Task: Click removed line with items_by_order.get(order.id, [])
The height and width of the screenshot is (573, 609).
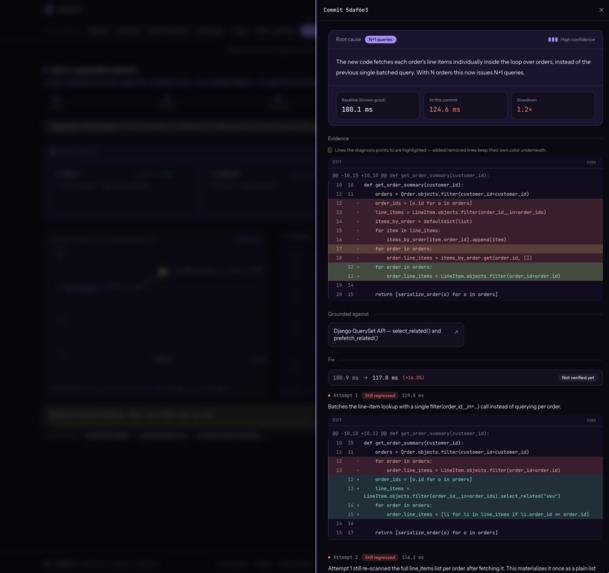Action: (x=465, y=258)
